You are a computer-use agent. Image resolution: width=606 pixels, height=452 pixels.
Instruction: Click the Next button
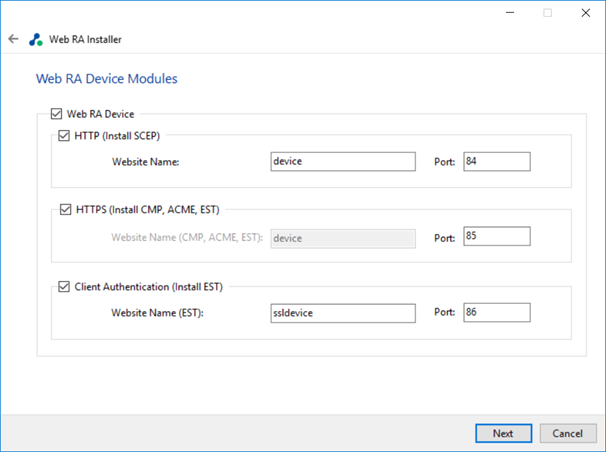pos(503,433)
